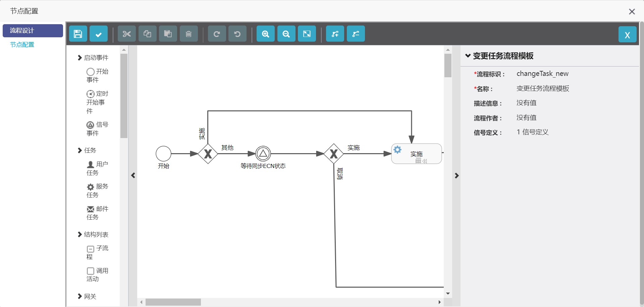This screenshot has width=644, height=307.
Task: Switch to the 节点配置 tab
Action: [22, 45]
